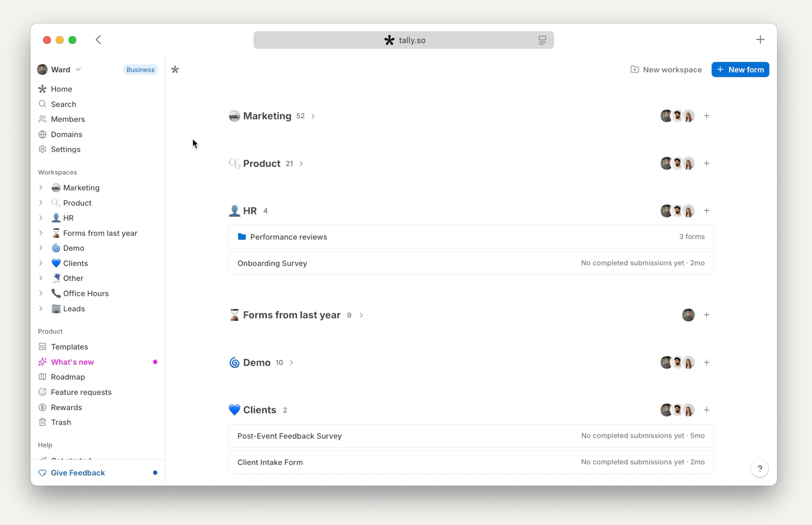Expand Office Hours in the sidebar tree
This screenshot has width=812, height=525.
40,293
